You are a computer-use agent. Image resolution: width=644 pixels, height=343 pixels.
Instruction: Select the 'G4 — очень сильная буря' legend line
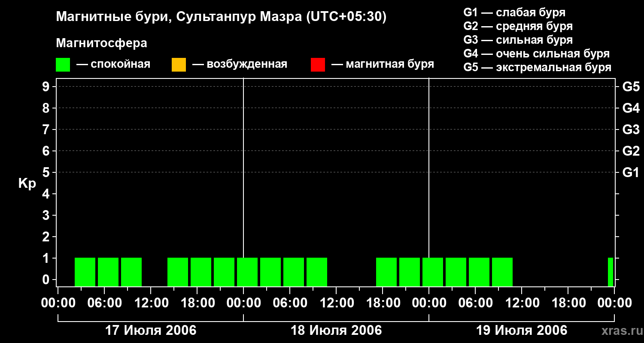pos(536,54)
